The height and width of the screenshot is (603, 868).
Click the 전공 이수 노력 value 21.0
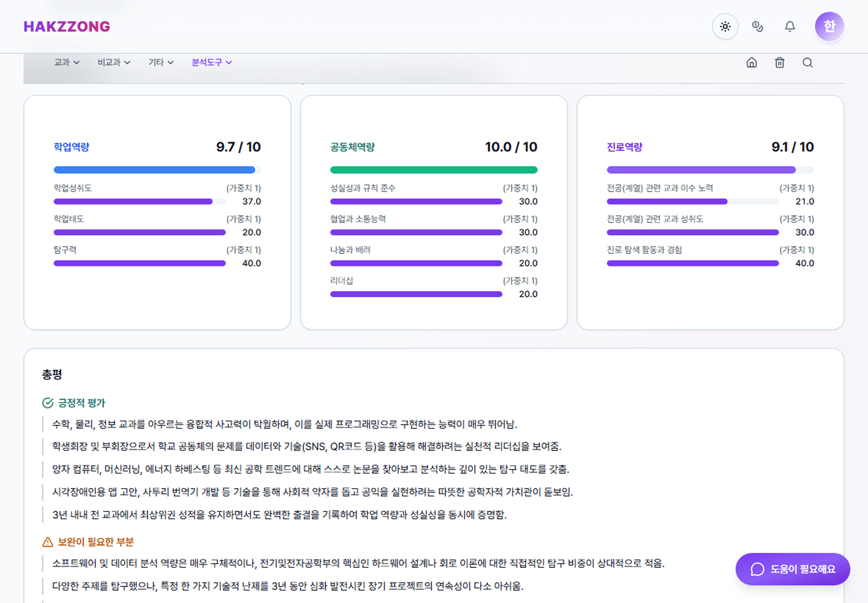tap(805, 201)
